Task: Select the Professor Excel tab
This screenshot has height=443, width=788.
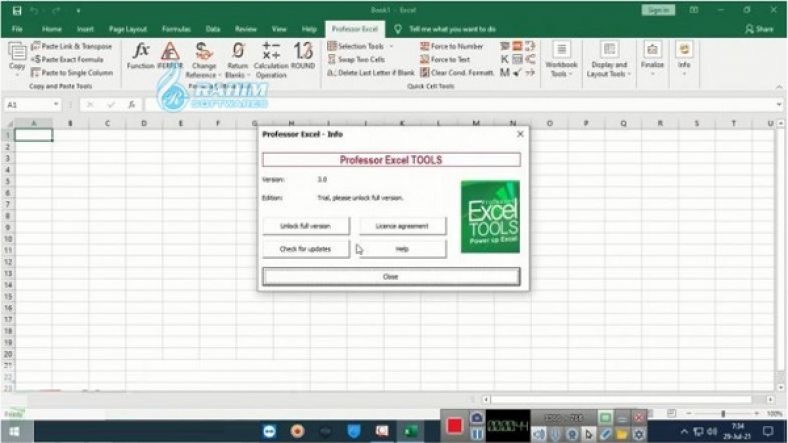Action: 355,29
